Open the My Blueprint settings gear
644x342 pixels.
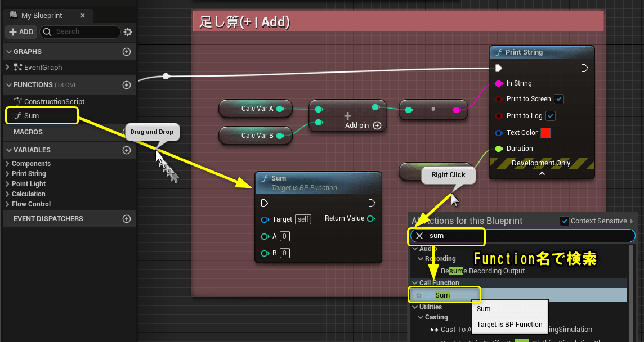coord(128,32)
